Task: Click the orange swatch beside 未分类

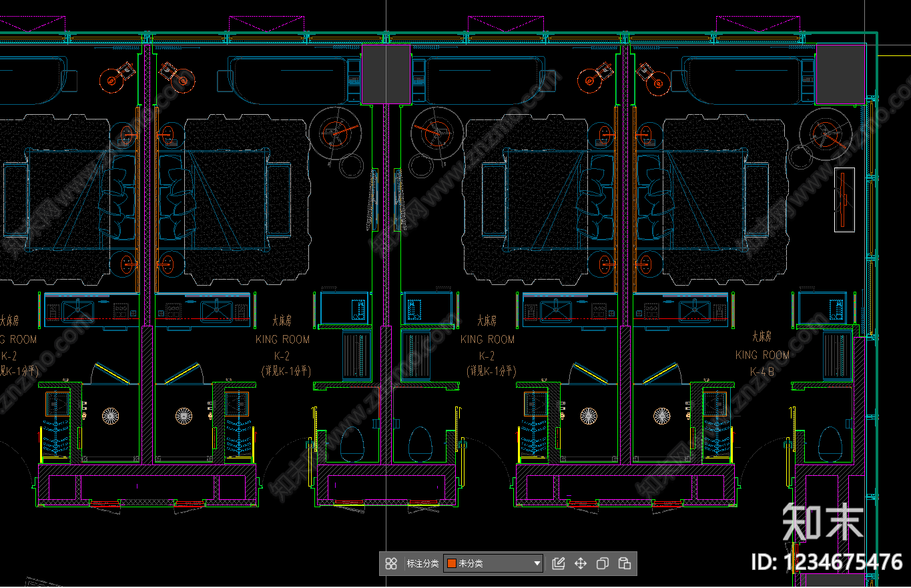Action: (452, 563)
